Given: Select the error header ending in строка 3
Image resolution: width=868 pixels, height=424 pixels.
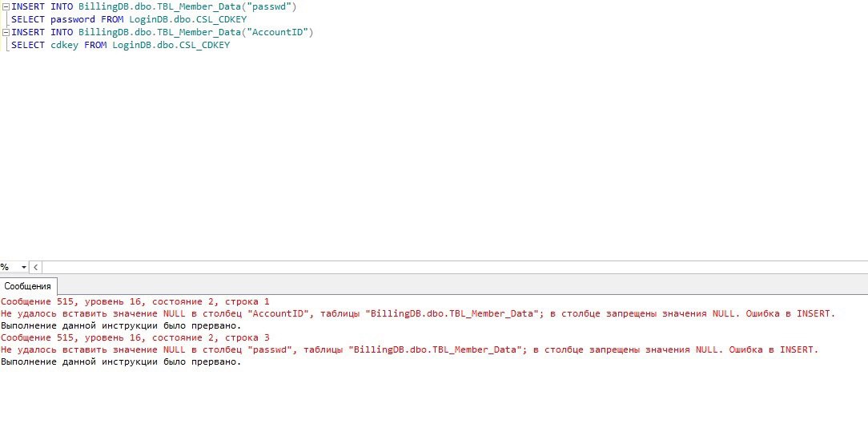Looking at the screenshot, I should coord(135,337).
